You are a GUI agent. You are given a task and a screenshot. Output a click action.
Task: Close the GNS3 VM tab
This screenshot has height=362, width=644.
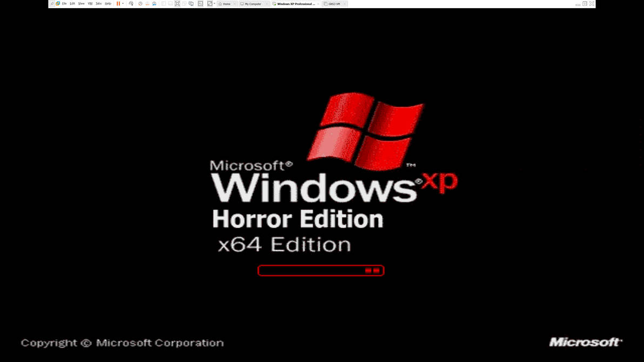(345, 4)
